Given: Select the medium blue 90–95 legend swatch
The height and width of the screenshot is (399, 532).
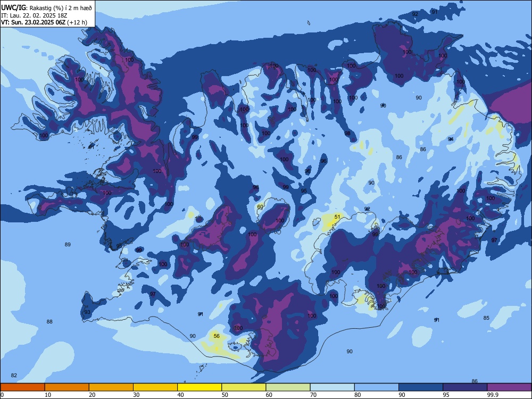Looking at the screenshot, I should [421, 387].
